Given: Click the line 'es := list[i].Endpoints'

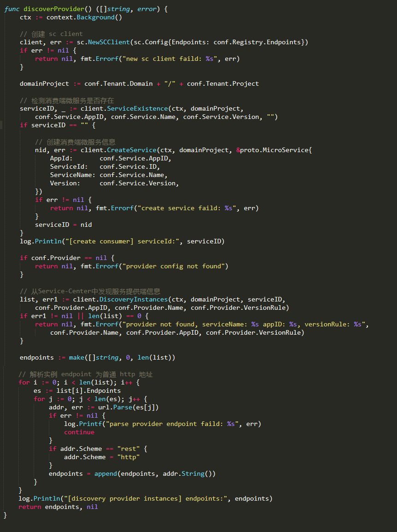Looking at the screenshot, I should click(77, 391).
